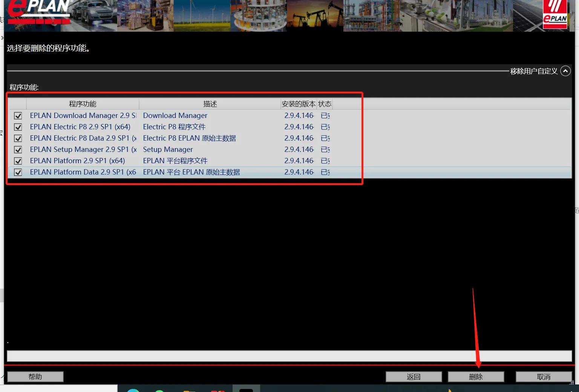Click the 'Setup Manager' description cell
The width and height of the screenshot is (579, 392).
[168, 150]
